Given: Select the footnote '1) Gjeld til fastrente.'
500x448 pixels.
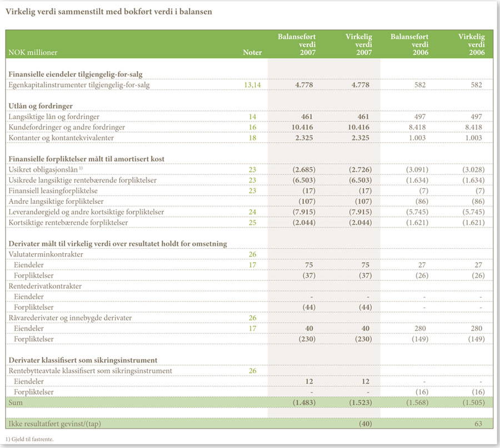Looking at the screenshot, I should (29, 440).
